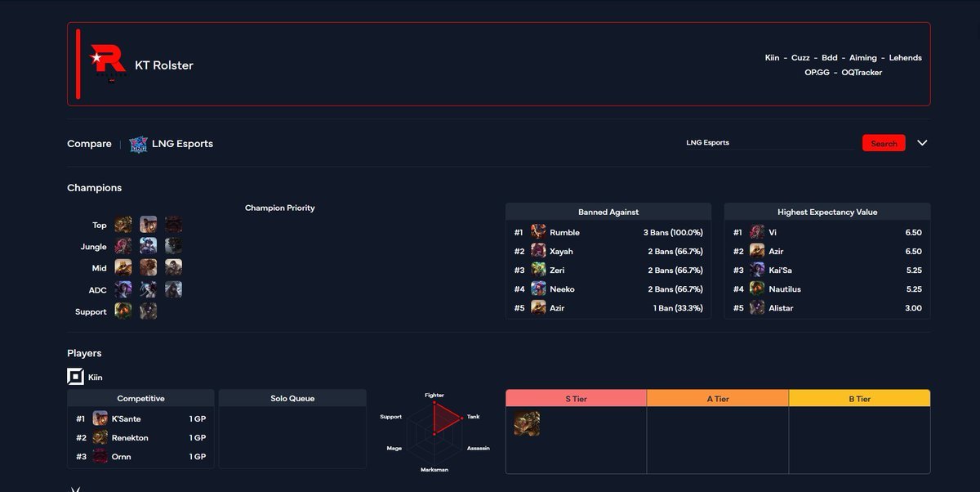Click Xayah's icon in Banned Against
Screen dimensions: 980x492
538,251
